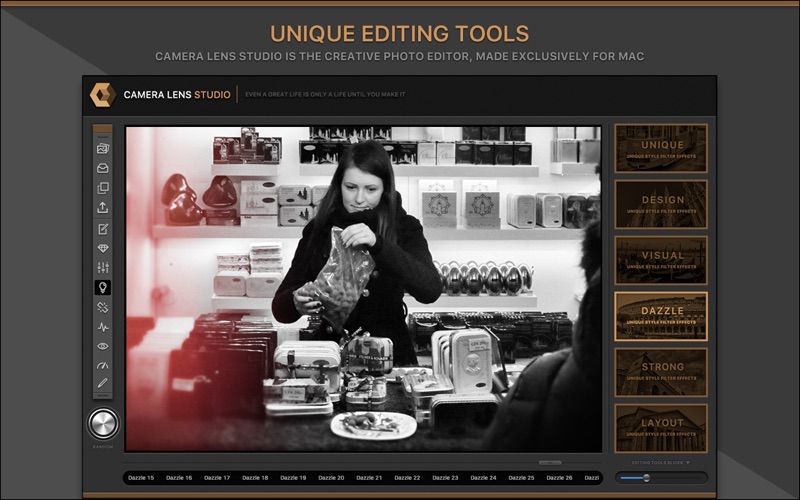Click the blue editing tools slider handle

pos(646,478)
